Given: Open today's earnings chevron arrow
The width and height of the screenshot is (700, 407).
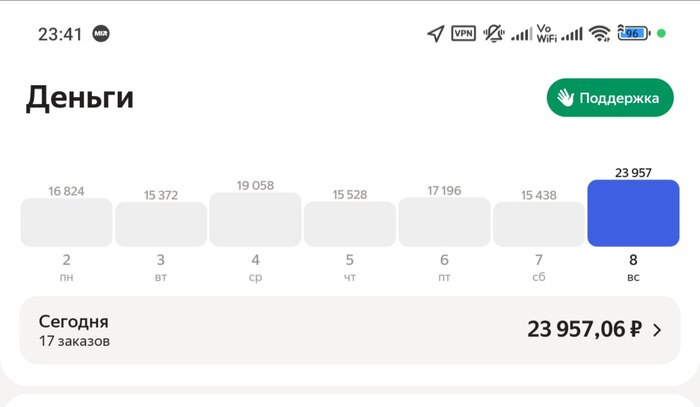Looking at the screenshot, I should 657,330.
